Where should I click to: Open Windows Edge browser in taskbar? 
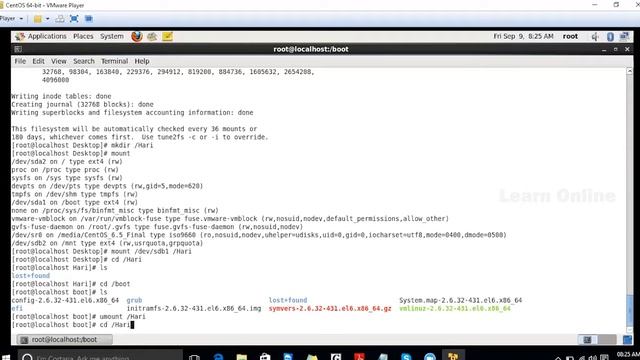[x=218, y=357]
